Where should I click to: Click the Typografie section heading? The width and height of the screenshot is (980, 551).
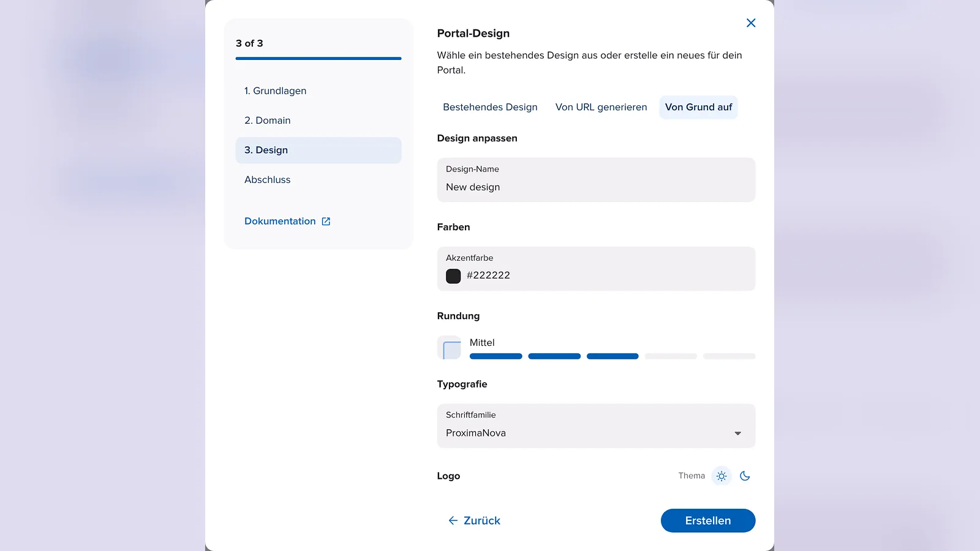click(x=462, y=384)
